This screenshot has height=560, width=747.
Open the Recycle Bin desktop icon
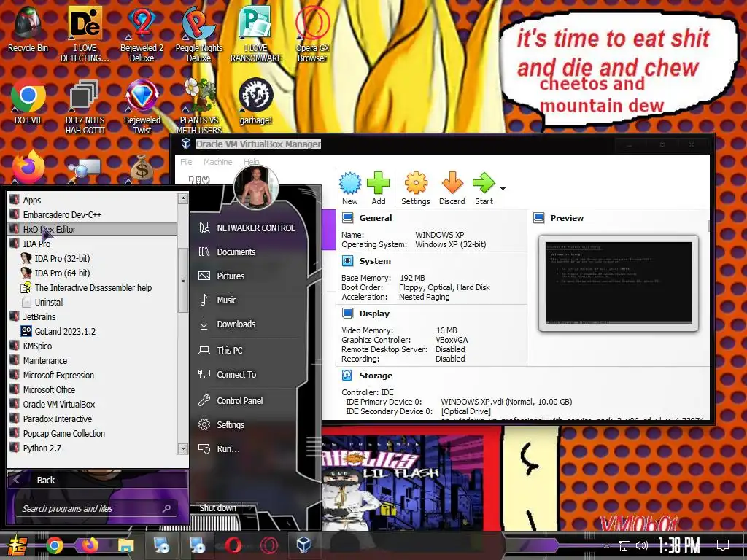tap(28, 28)
